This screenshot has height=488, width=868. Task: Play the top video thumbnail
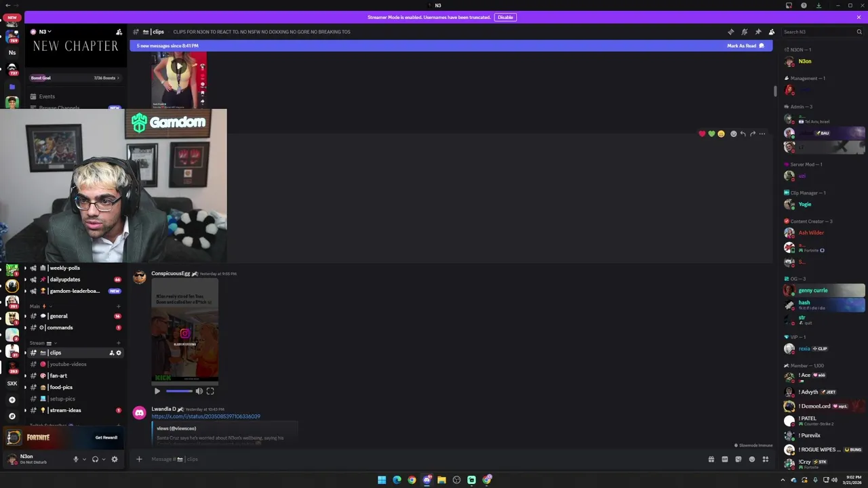(x=178, y=66)
